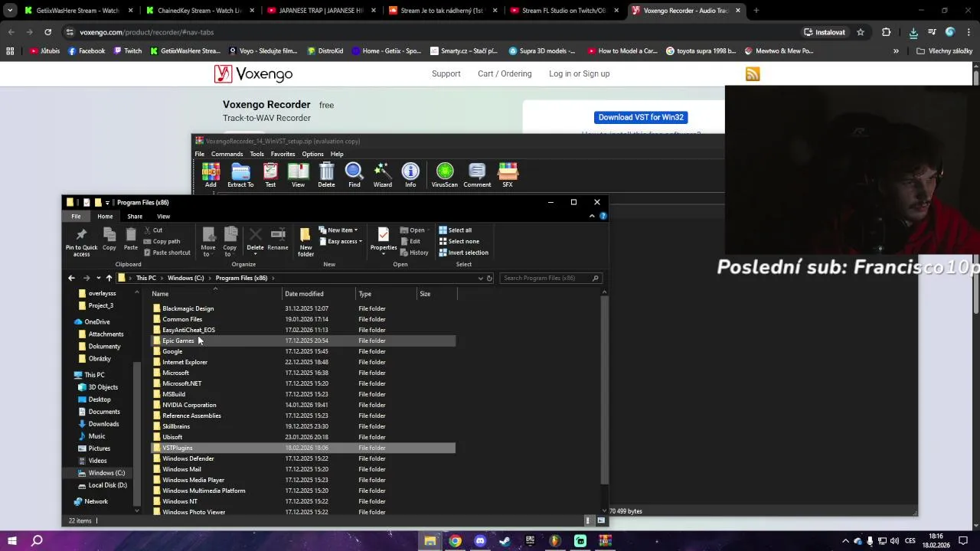The width and height of the screenshot is (980, 551).
Task: Show hidden bookmarks chevron in Chrome
Action: click(x=896, y=51)
